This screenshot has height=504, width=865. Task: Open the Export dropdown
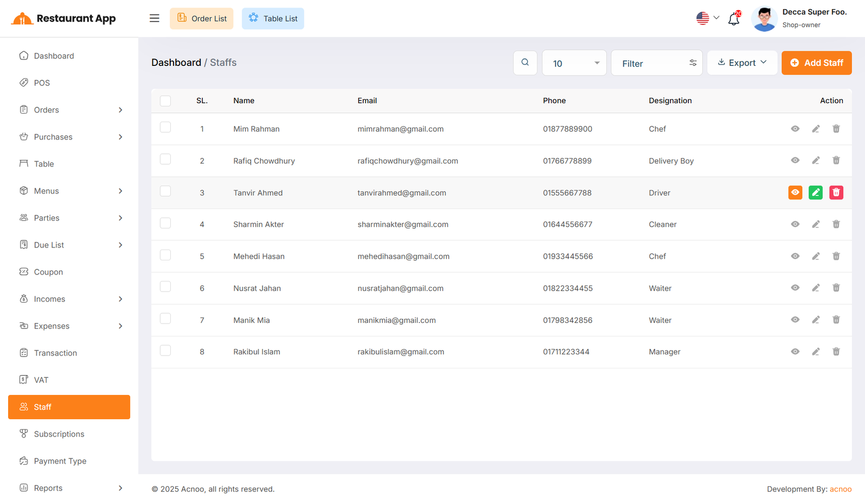(x=742, y=63)
